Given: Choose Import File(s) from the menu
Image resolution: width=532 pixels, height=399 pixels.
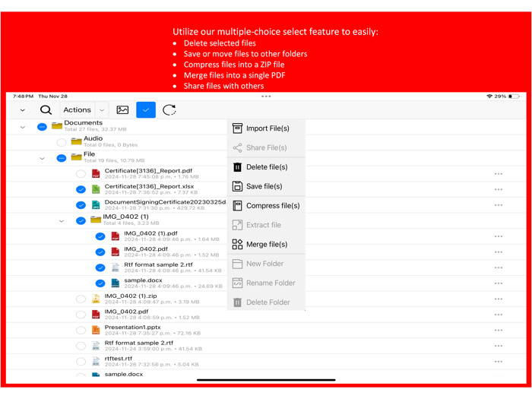Looking at the screenshot, I should pos(266,128).
